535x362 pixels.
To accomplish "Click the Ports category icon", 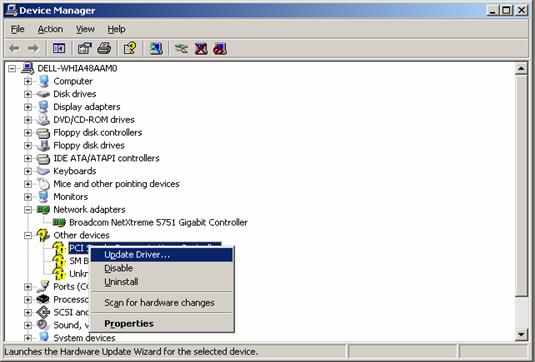I will coord(43,287).
